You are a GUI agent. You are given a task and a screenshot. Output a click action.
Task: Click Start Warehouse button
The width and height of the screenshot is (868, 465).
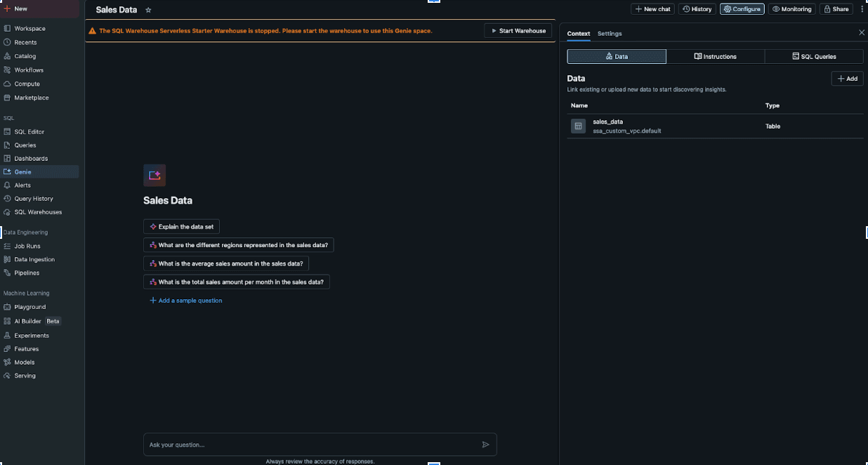click(518, 31)
